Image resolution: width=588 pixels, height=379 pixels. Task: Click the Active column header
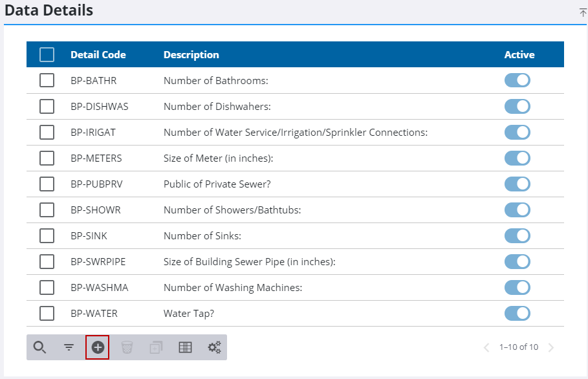pos(519,55)
